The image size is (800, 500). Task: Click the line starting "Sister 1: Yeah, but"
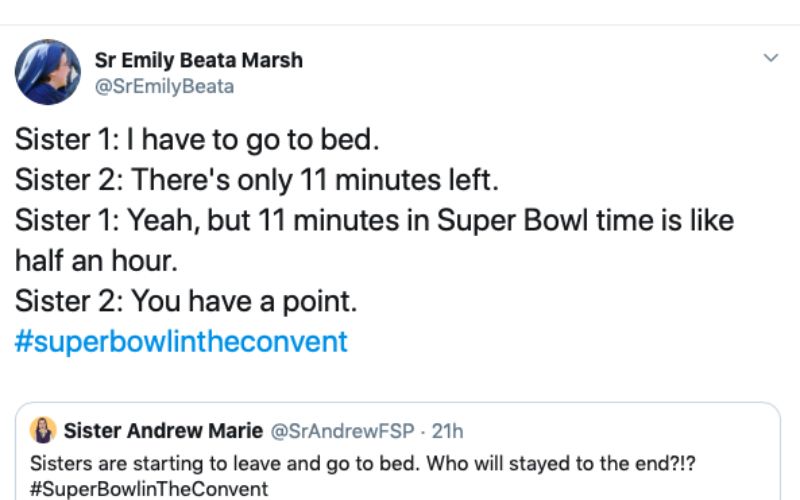tap(373, 220)
